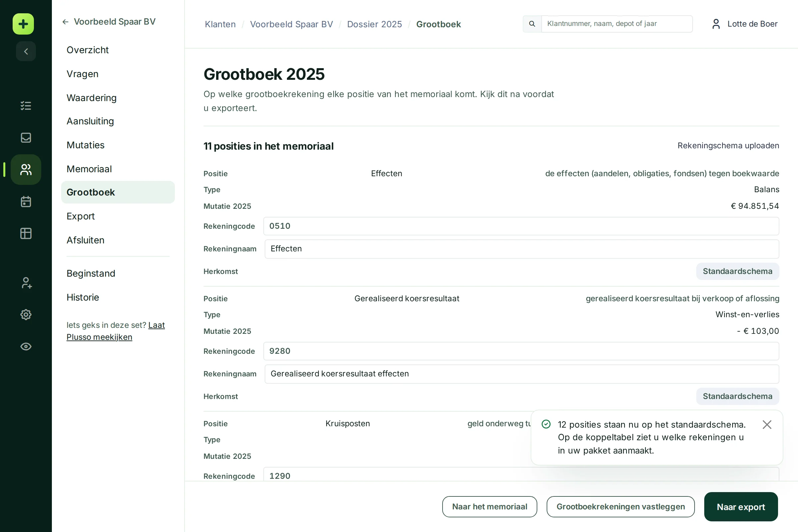Screen dimensions: 798x532
Task: Collapse the sidebar with the chevron button
Action: pyautogui.click(x=26, y=51)
